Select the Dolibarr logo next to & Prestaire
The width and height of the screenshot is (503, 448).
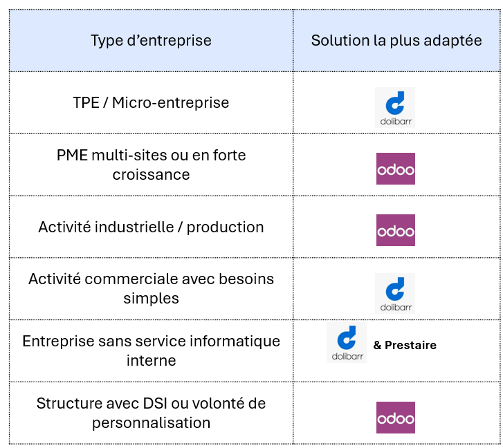347,343
